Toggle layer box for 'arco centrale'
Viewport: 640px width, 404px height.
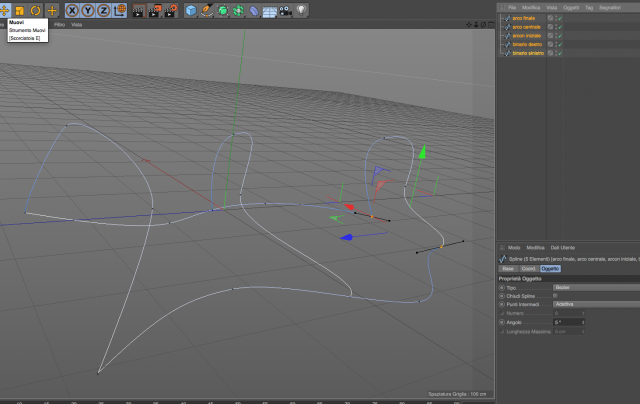click(x=550, y=27)
